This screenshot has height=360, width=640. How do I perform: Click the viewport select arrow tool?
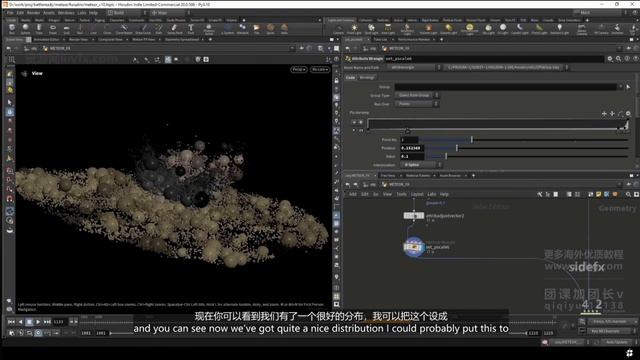coord(10,102)
